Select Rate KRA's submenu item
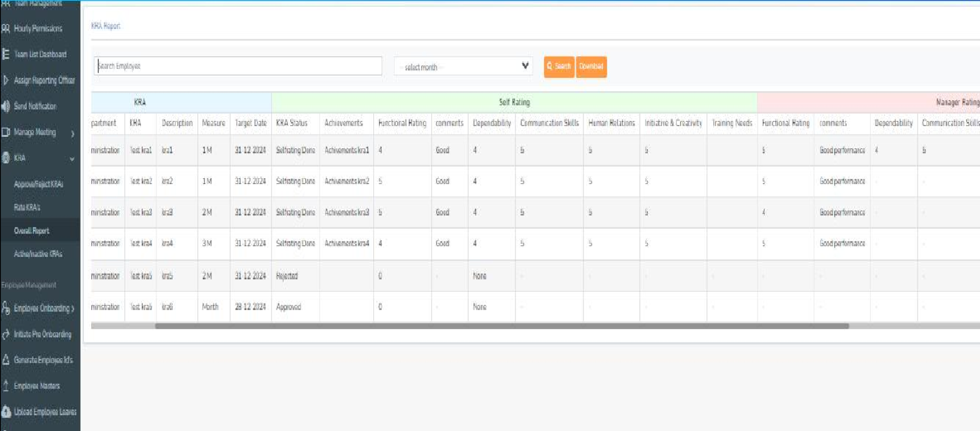Screen dimensions: 980x431 [27, 208]
